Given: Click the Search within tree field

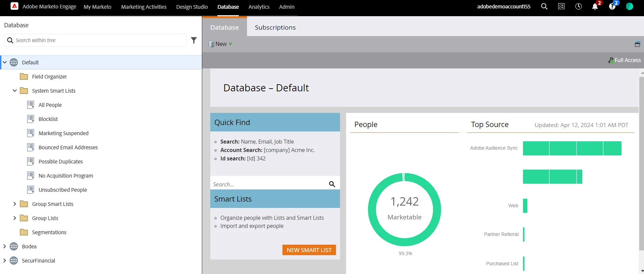Looking at the screenshot, I should pos(95,40).
